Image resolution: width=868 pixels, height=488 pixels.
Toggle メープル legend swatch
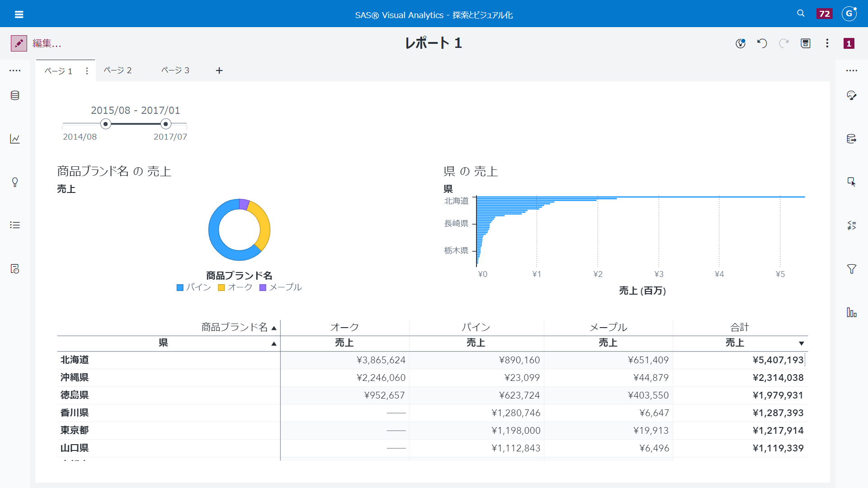(x=263, y=287)
